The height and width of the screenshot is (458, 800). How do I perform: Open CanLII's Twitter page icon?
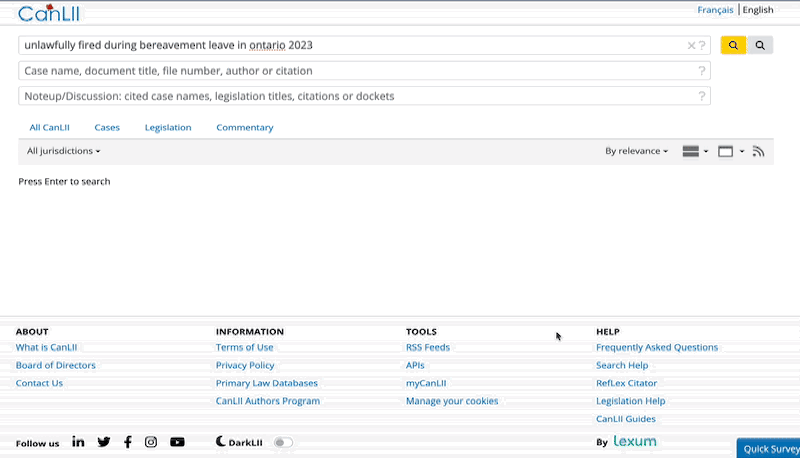tap(104, 442)
